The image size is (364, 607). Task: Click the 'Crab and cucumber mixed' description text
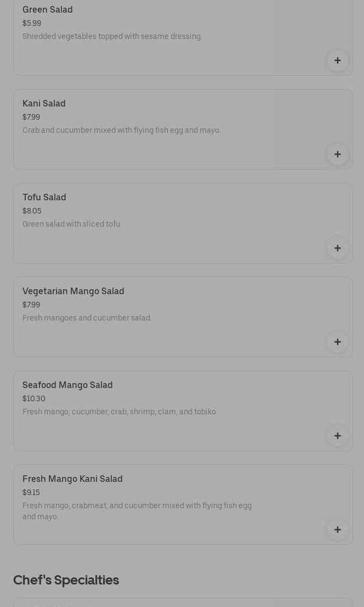pyautogui.click(x=121, y=131)
